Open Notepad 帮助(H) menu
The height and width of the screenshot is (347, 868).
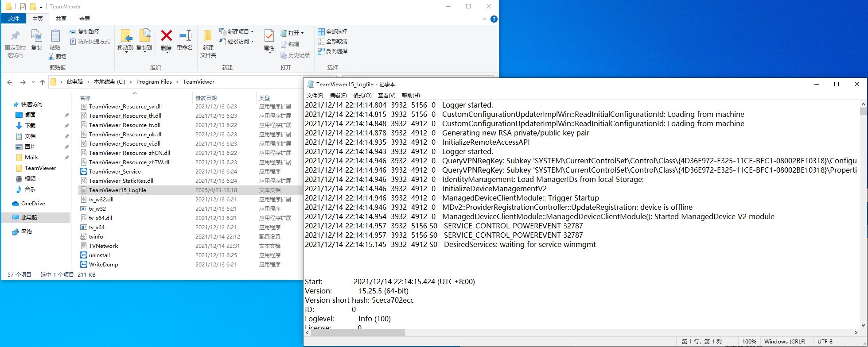pyautogui.click(x=411, y=96)
